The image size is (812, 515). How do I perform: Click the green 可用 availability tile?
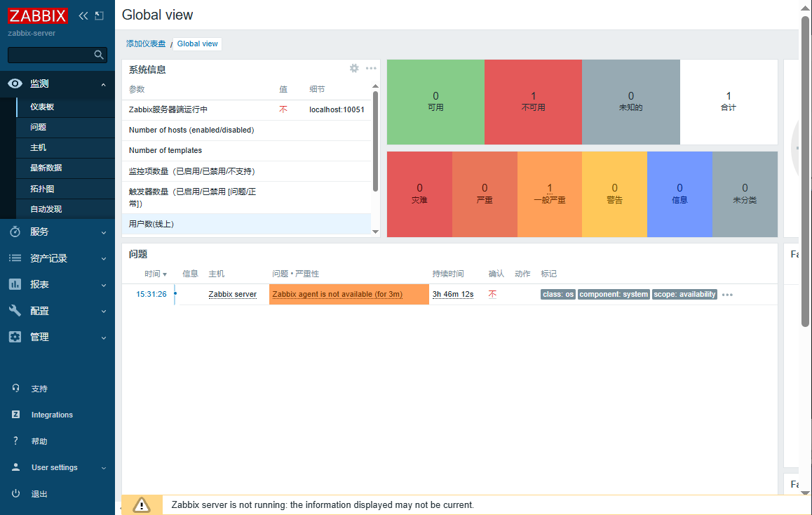coord(435,102)
